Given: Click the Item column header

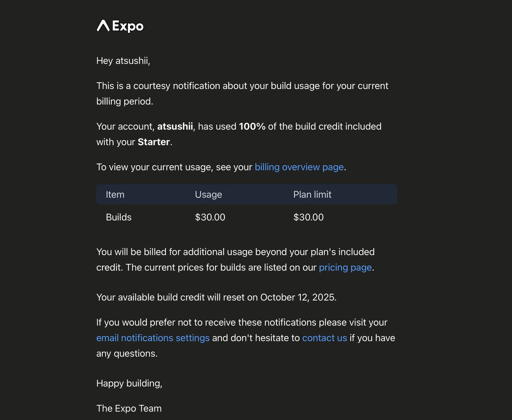Looking at the screenshot, I should [x=115, y=194].
